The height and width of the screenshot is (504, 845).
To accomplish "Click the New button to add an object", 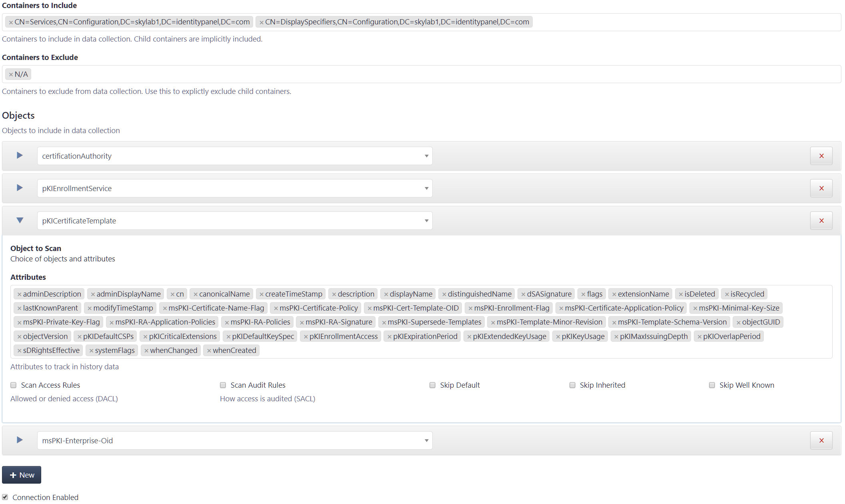I will tap(22, 475).
